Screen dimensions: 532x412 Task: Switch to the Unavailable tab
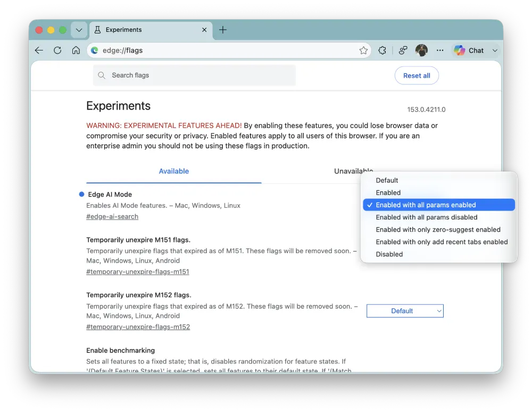(354, 171)
